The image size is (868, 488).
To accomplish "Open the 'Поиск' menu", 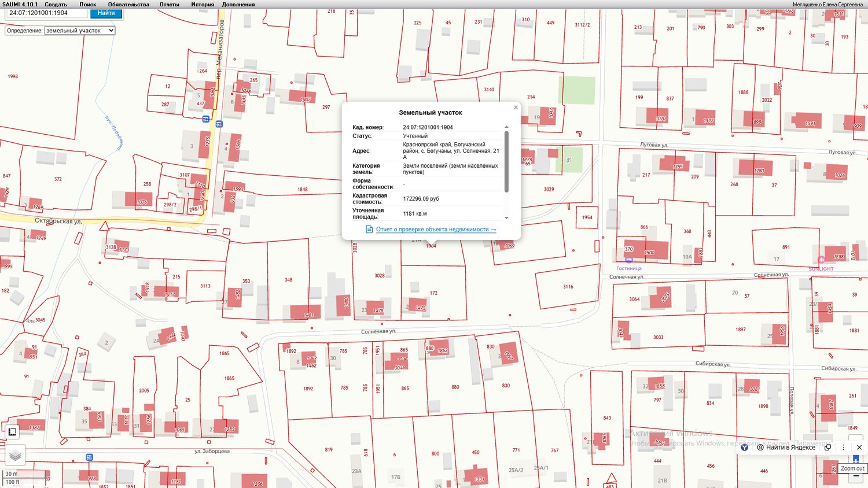I will (x=88, y=4).
